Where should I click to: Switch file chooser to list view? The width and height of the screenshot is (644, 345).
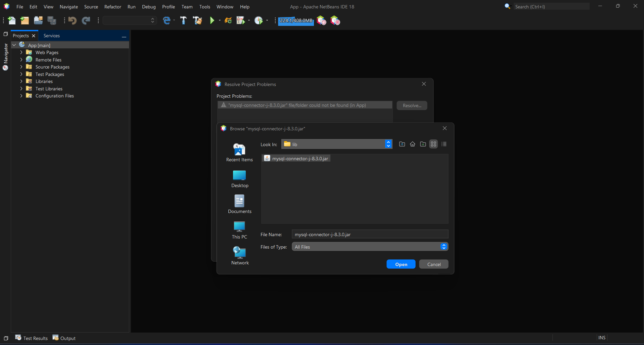pos(444,144)
